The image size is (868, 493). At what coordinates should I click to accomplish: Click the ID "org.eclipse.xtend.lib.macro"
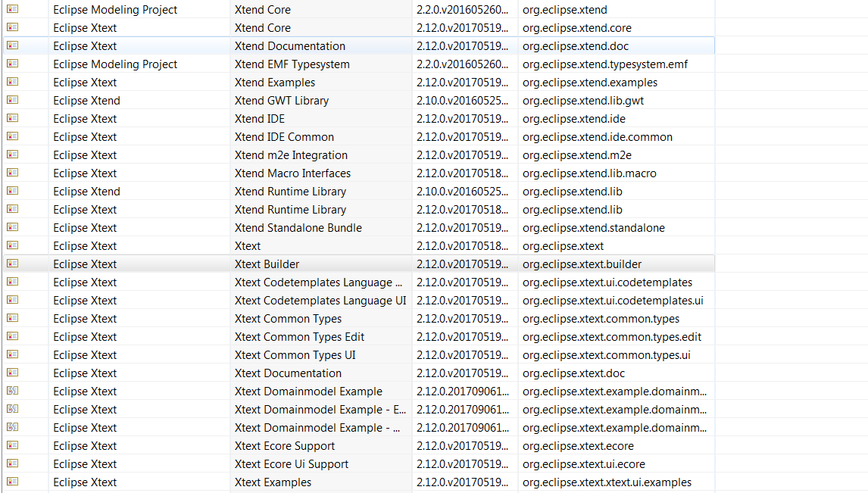[x=589, y=173]
